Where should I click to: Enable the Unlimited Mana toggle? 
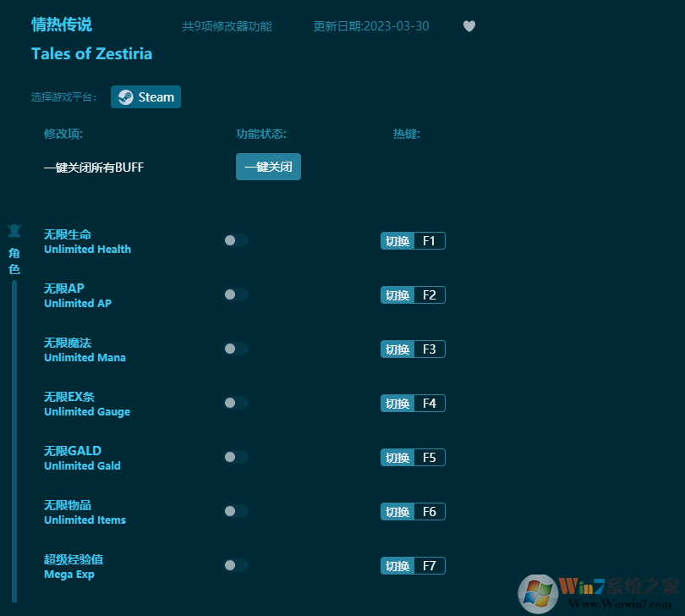236,349
